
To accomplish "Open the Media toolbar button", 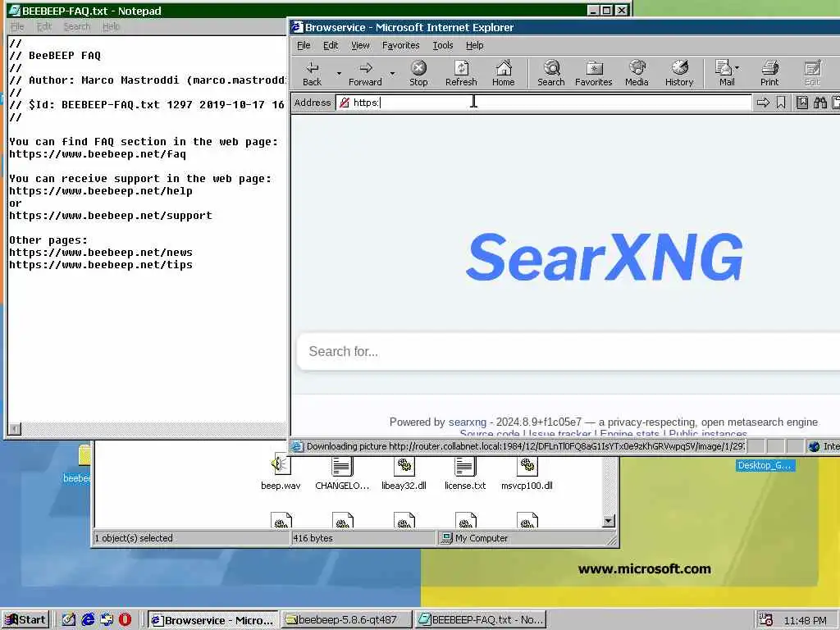I will pos(637,73).
